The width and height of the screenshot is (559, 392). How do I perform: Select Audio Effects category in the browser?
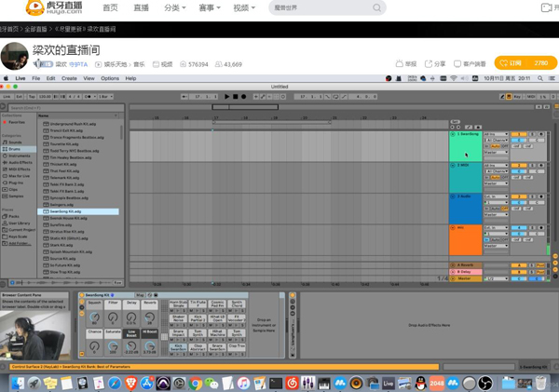20,163
